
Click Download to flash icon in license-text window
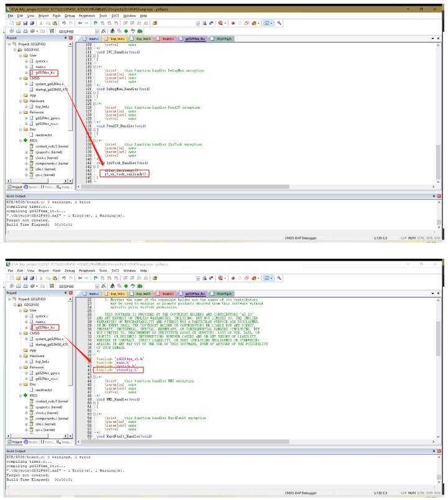click(52, 286)
